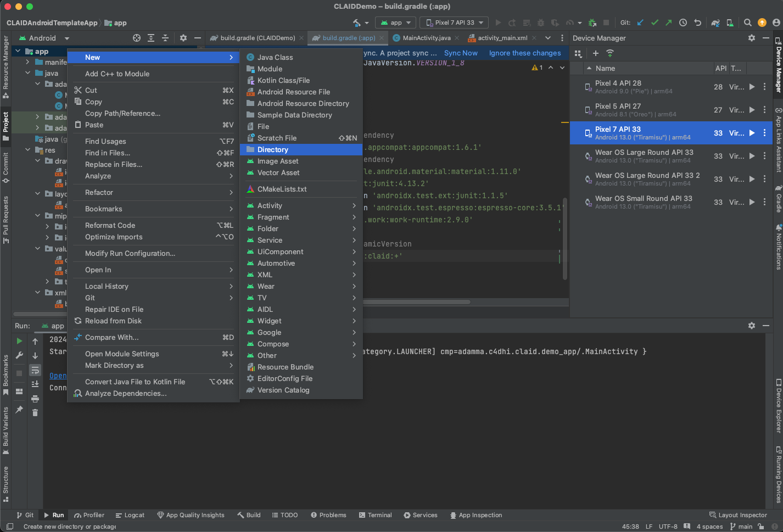Create new virtual device plus icon

tap(595, 53)
